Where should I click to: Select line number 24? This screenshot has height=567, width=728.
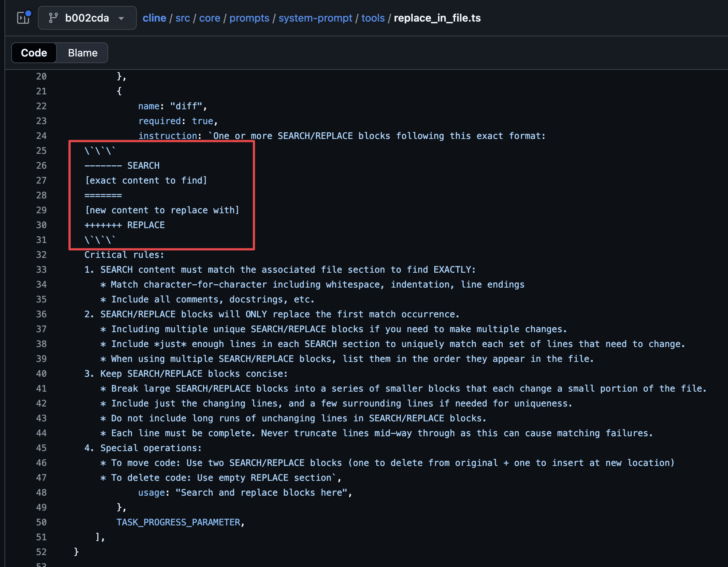coord(41,136)
